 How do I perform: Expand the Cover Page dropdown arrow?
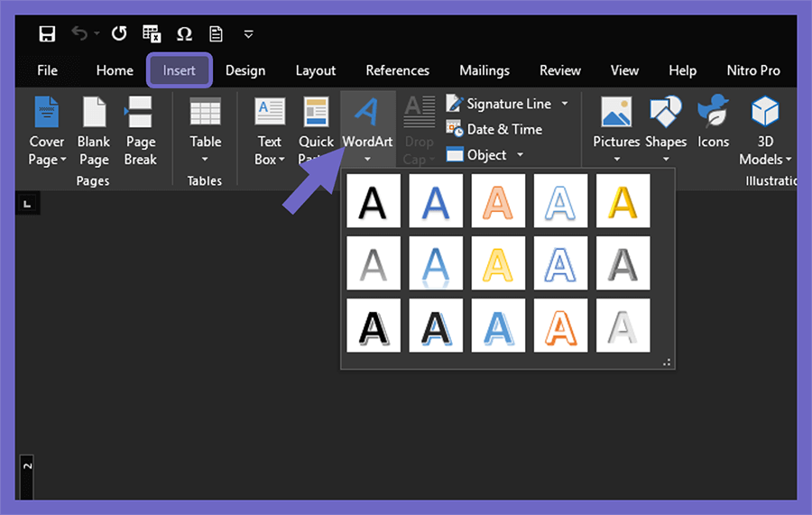[63, 160]
